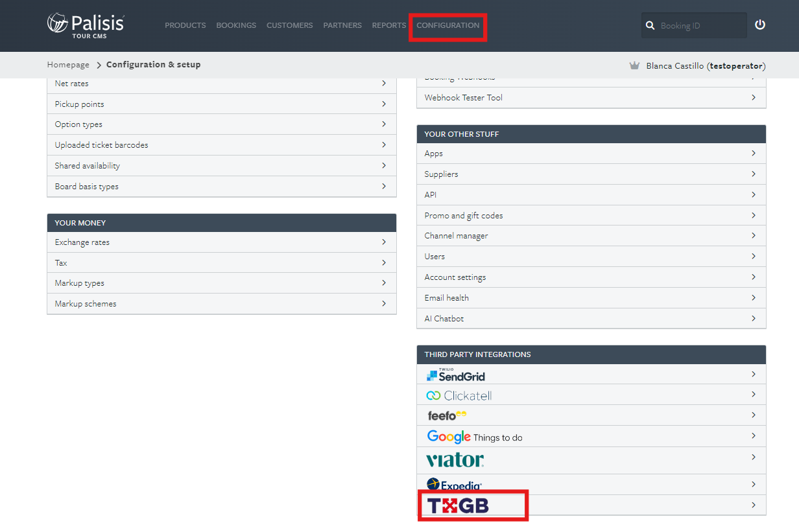Open the TXGB integration
The width and height of the screenshot is (799, 532).
pyautogui.click(x=591, y=505)
